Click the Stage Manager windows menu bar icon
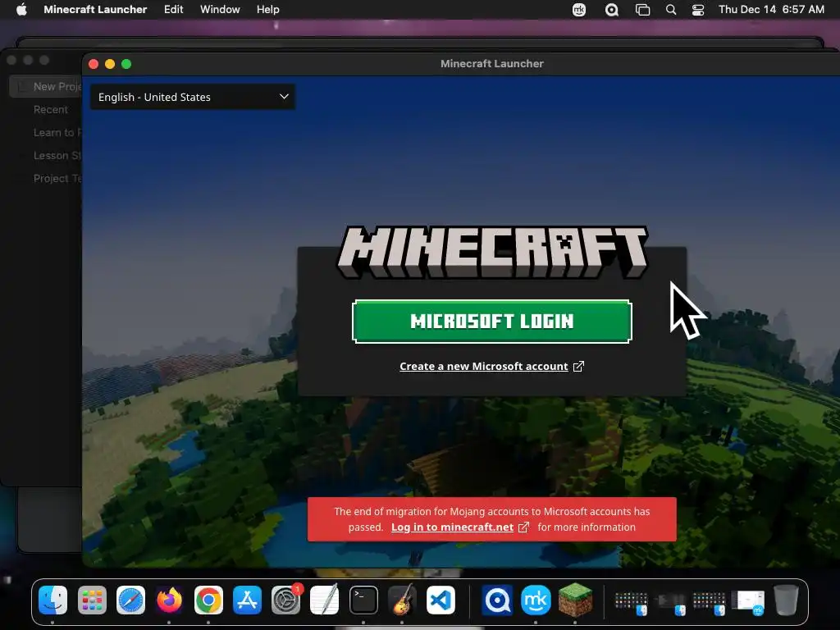Screen dimensions: 840x630 (x=642, y=10)
